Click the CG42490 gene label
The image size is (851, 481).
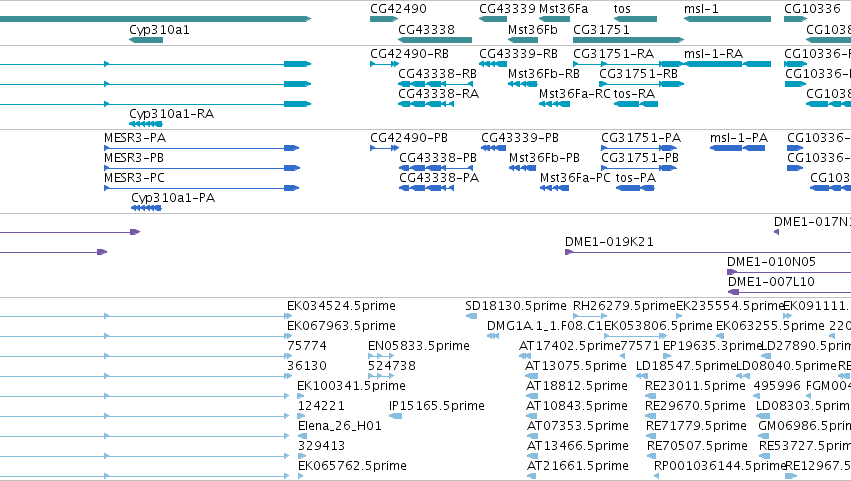(x=398, y=9)
